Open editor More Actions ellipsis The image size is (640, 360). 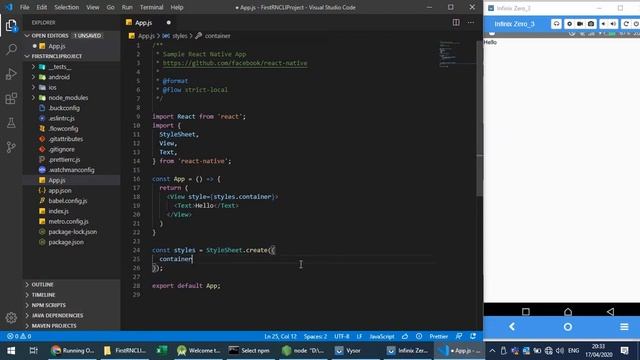[471, 22]
